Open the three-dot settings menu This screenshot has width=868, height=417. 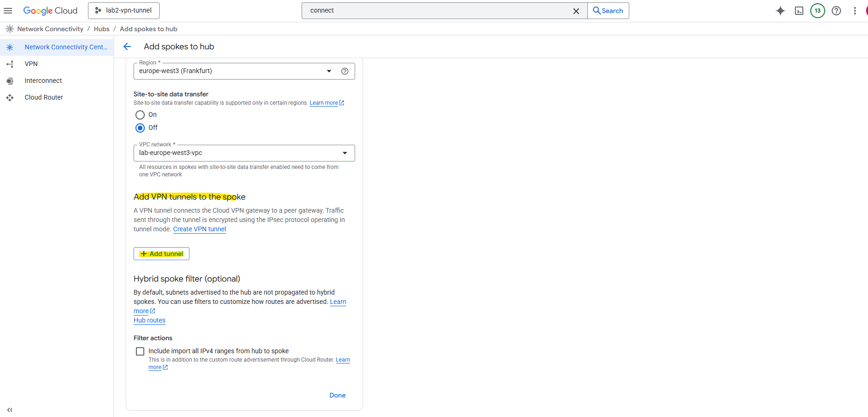(855, 11)
